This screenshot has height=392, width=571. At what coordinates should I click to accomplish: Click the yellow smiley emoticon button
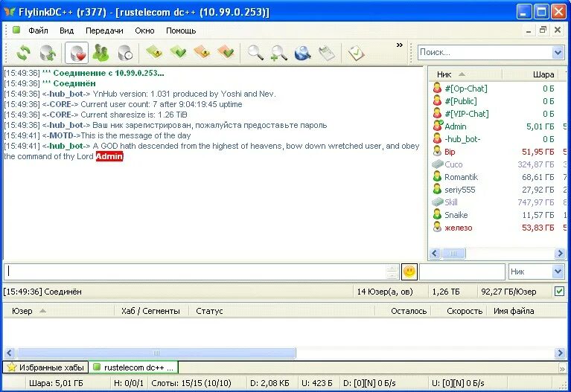[409, 271]
